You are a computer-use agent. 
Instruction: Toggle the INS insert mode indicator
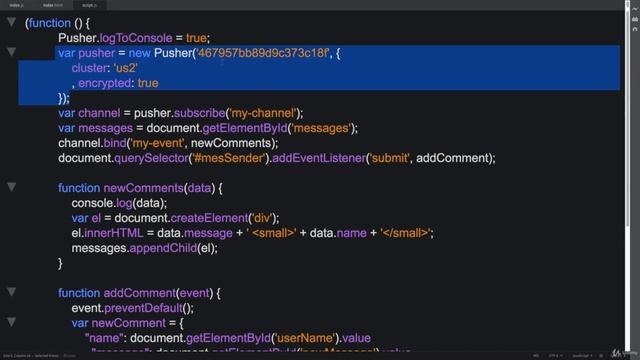click(x=536, y=356)
